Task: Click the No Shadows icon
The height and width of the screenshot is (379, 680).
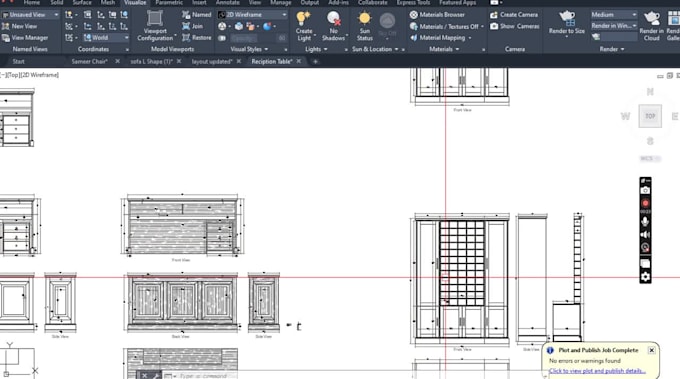Action: [x=333, y=19]
